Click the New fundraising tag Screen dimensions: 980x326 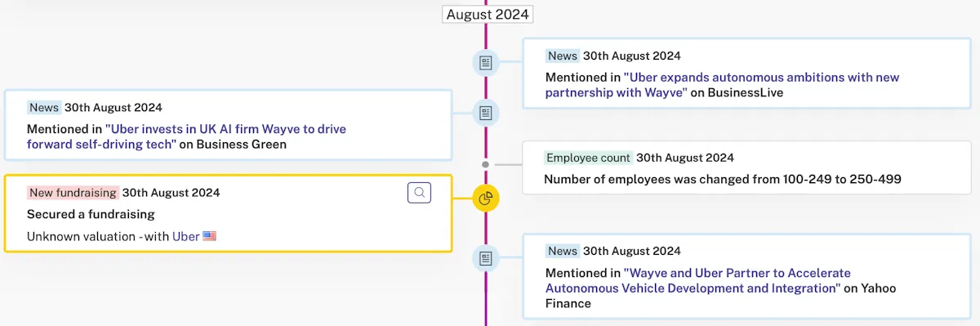[73, 193]
